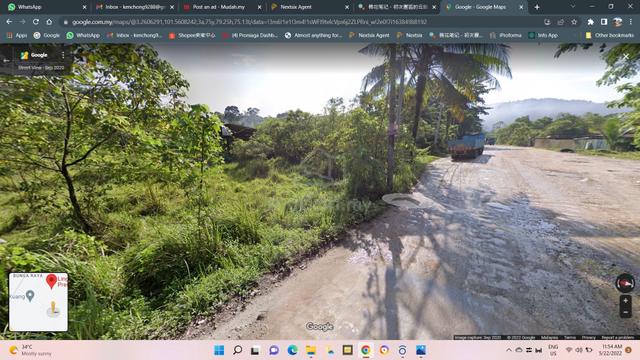Click the Terms link at bottom

[569, 338]
